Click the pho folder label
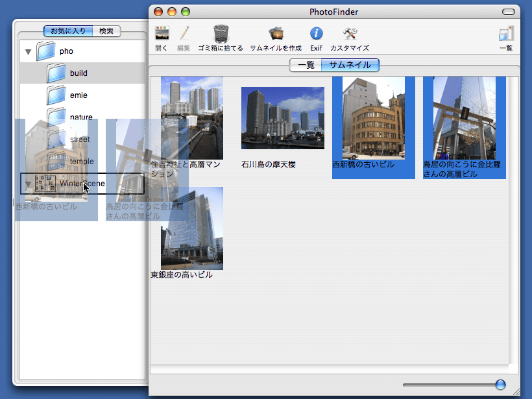 66,51
